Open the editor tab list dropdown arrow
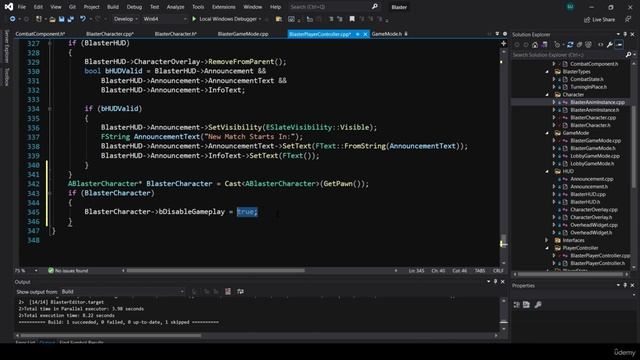This screenshot has height=360, width=640. click(x=497, y=34)
